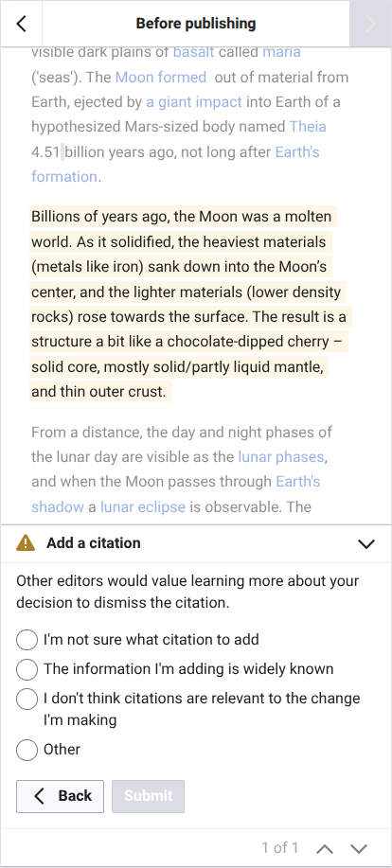Open the a giant impact link
This screenshot has width=392, height=868.
[194, 102]
